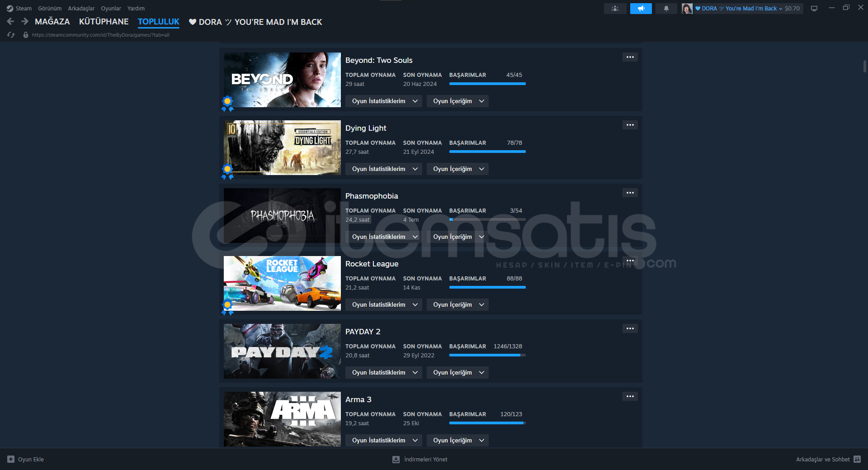Switch to the MAĞAZA tab
Viewport: 868px width, 470px height.
[x=52, y=22]
